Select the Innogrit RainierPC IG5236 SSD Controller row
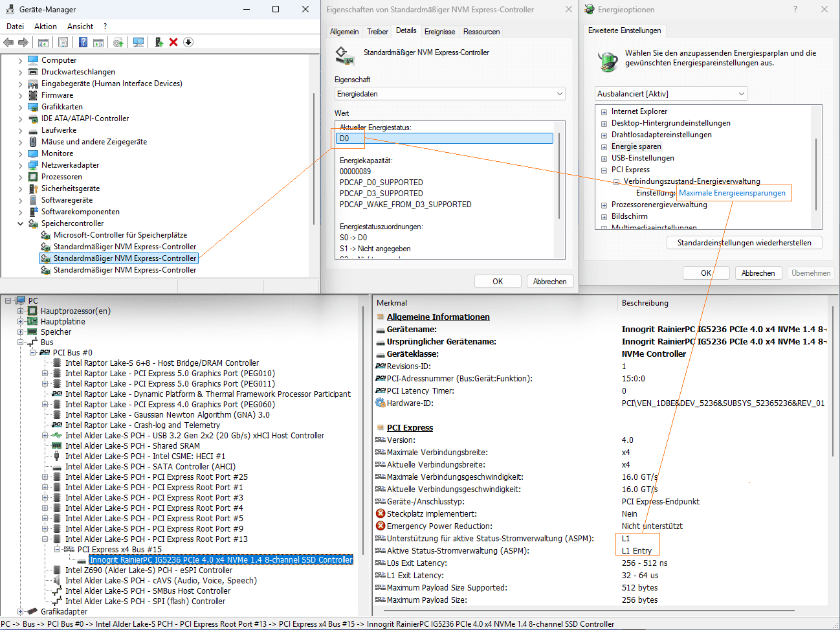Screen dimensions: 840x630 click(221, 559)
